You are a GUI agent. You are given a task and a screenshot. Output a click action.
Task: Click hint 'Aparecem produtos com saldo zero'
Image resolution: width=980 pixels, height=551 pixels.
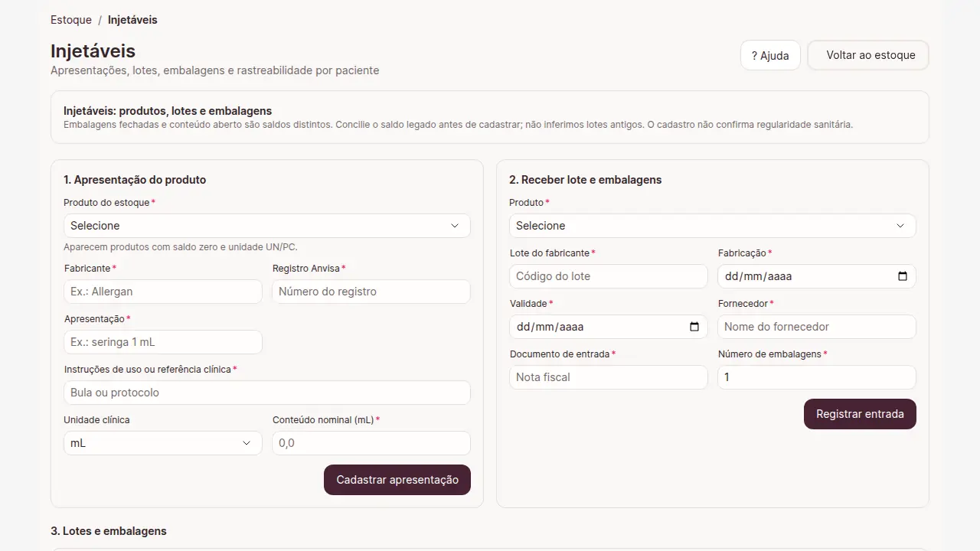(x=181, y=247)
